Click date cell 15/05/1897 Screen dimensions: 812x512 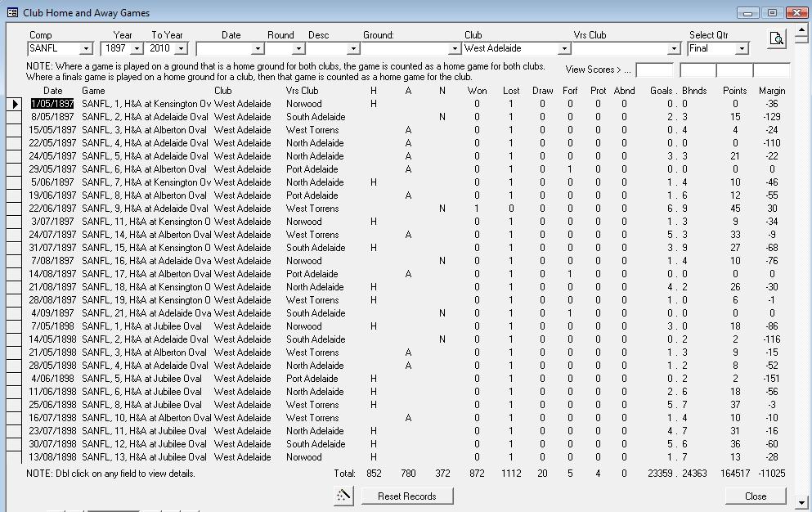pos(52,130)
